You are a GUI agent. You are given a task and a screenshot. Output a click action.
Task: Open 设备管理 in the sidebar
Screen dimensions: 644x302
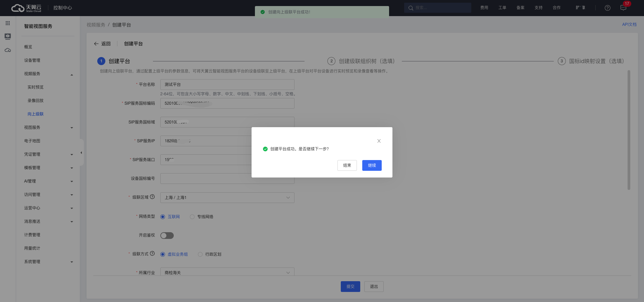pyautogui.click(x=32, y=60)
